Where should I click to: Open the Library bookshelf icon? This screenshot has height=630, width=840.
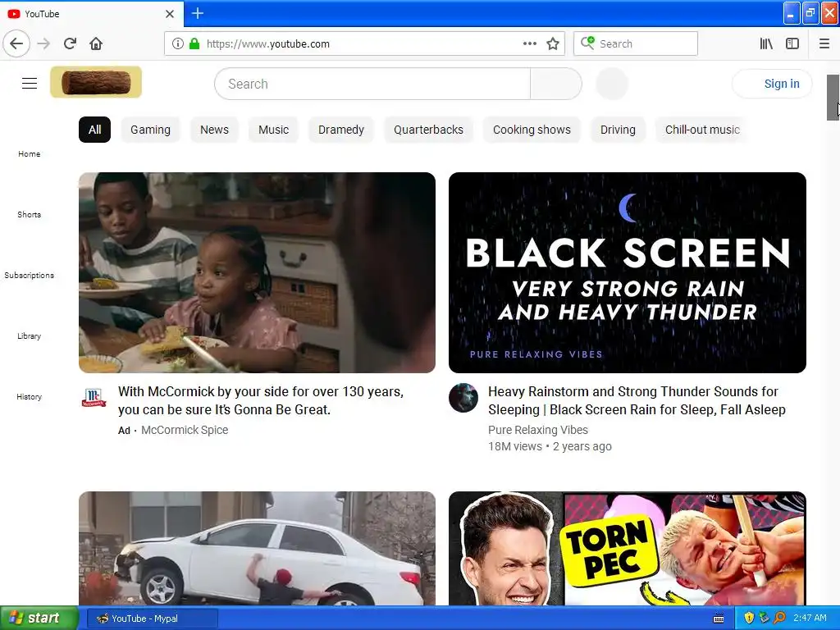766,43
